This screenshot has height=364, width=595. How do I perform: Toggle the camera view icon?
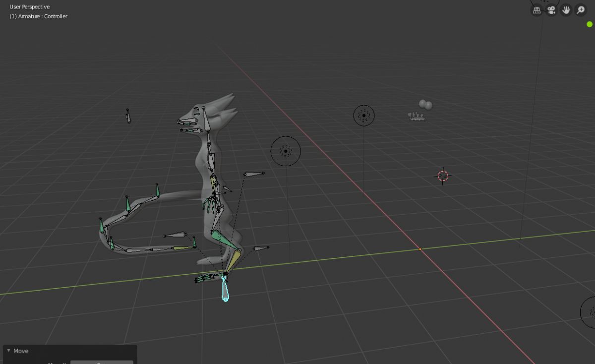coord(551,10)
